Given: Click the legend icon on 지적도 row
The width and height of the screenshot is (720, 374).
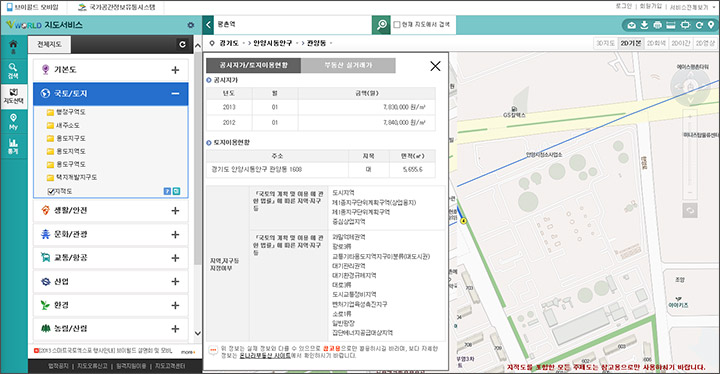Looking at the screenshot, I should (x=176, y=191).
